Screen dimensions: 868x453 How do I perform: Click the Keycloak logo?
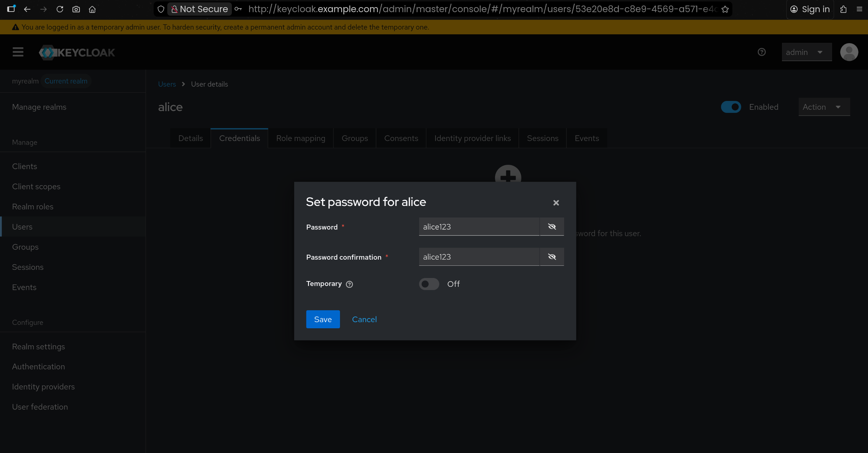(x=77, y=52)
